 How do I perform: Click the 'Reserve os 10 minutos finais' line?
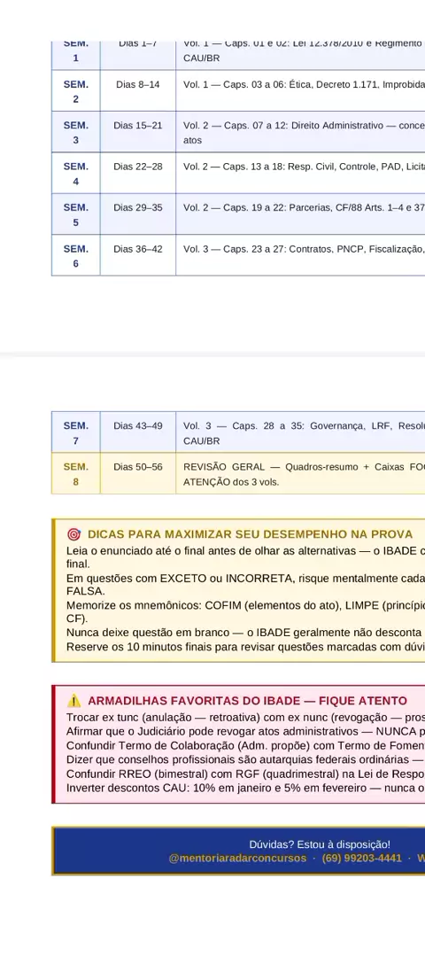coord(245,646)
